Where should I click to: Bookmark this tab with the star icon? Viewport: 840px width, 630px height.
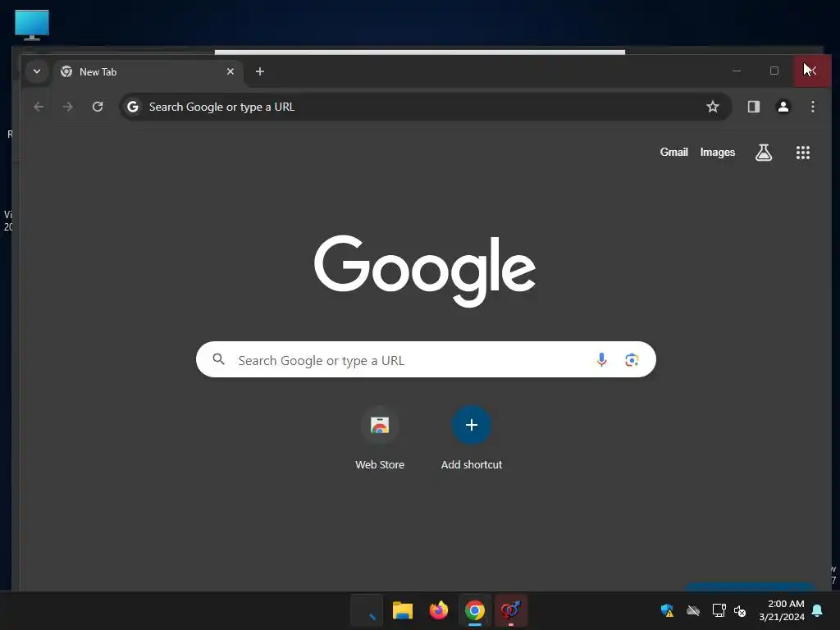pyautogui.click(x=713, y=107)
